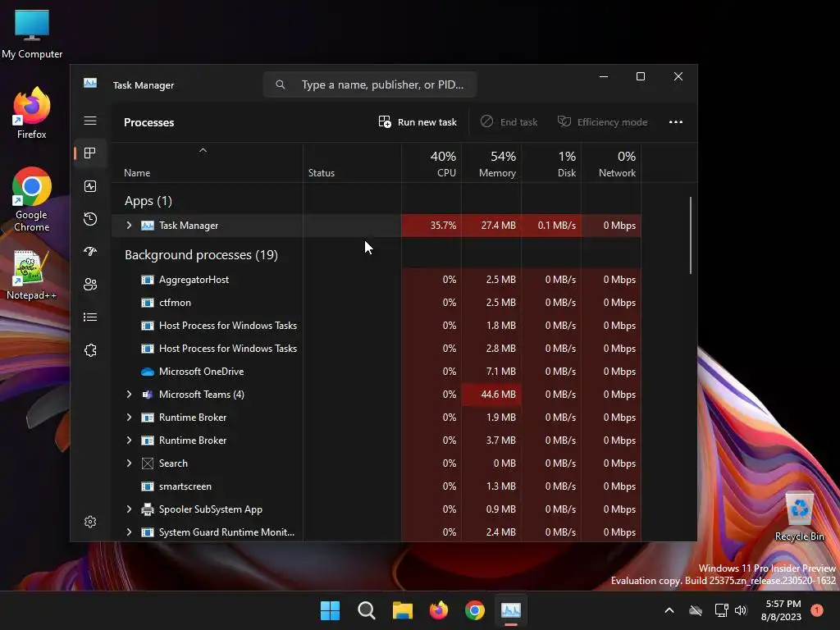The width and height of the screenshot is (840, 630).
Task: Click the Search process icon
Action: 148,463
